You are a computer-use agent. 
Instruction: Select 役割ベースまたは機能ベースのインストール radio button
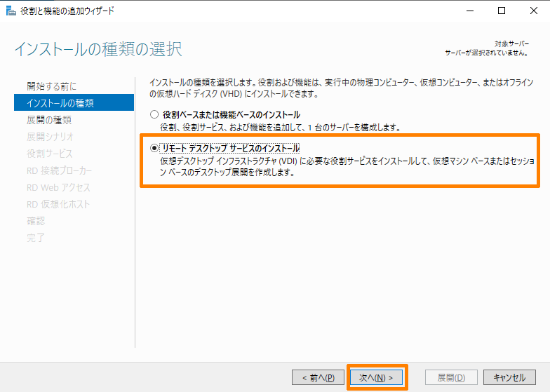coord(154,115)
